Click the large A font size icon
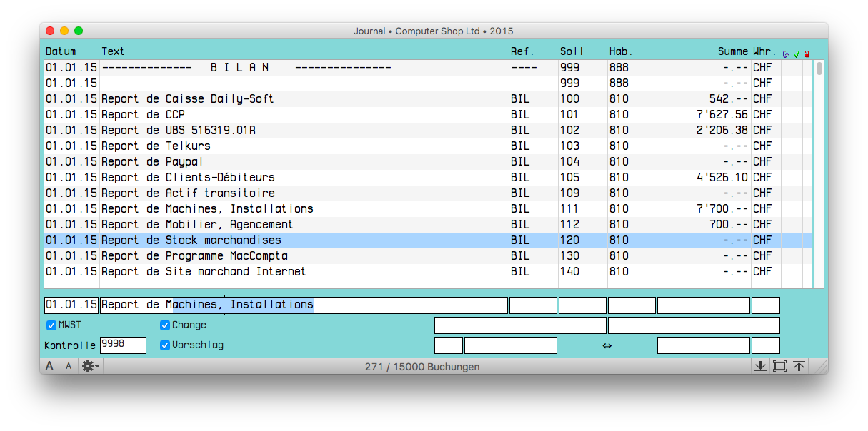The width and height of the screenshot is (868, 431). coord(49,366)
